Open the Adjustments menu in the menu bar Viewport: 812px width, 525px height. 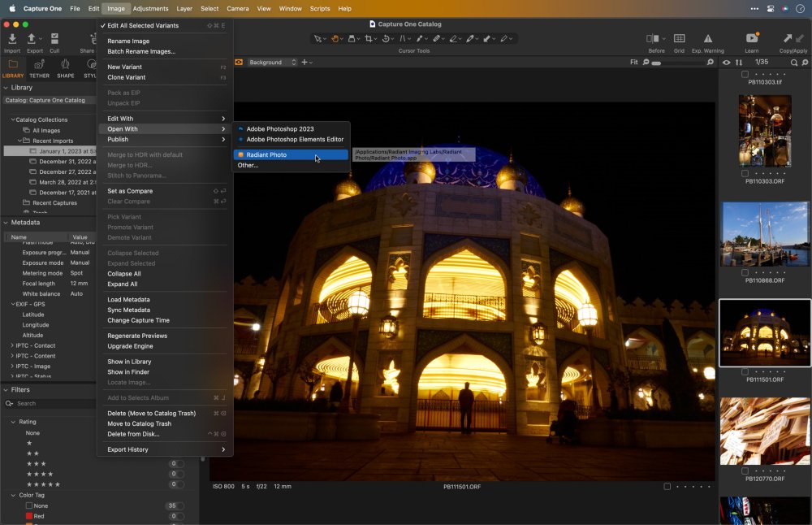(150, 8)
